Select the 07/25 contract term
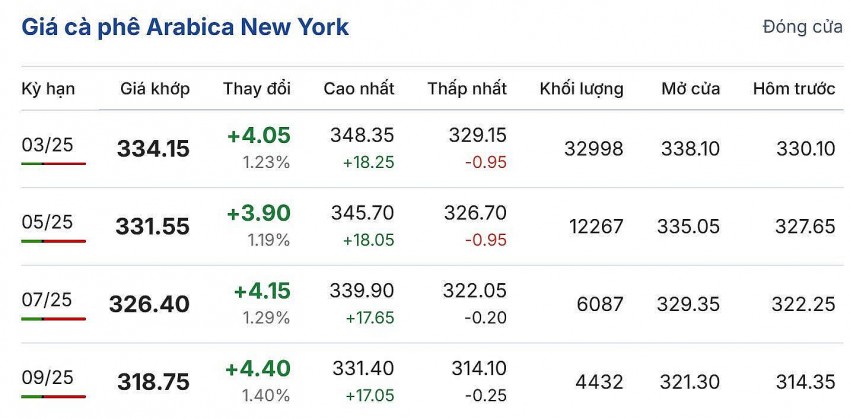This screenshot has width=850, height=419. pyautogui.click(x=47, y=300)
